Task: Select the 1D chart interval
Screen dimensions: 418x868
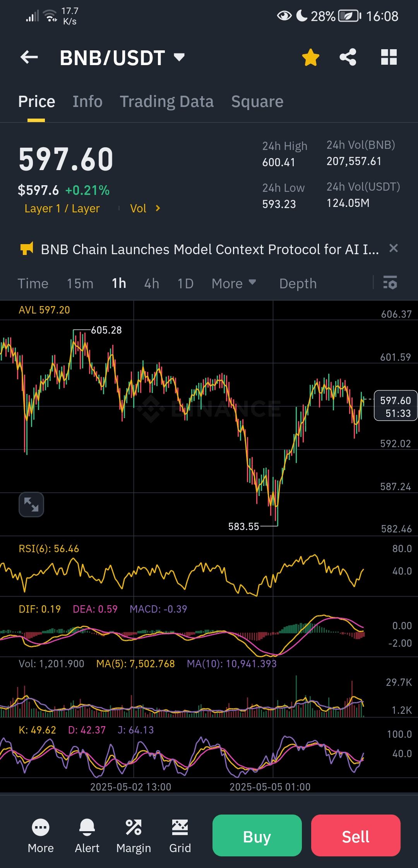Action: [x=185, y=284]
